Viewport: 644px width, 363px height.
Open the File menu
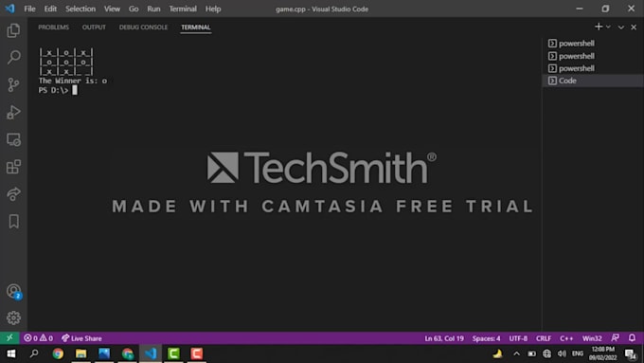[29, 9]
